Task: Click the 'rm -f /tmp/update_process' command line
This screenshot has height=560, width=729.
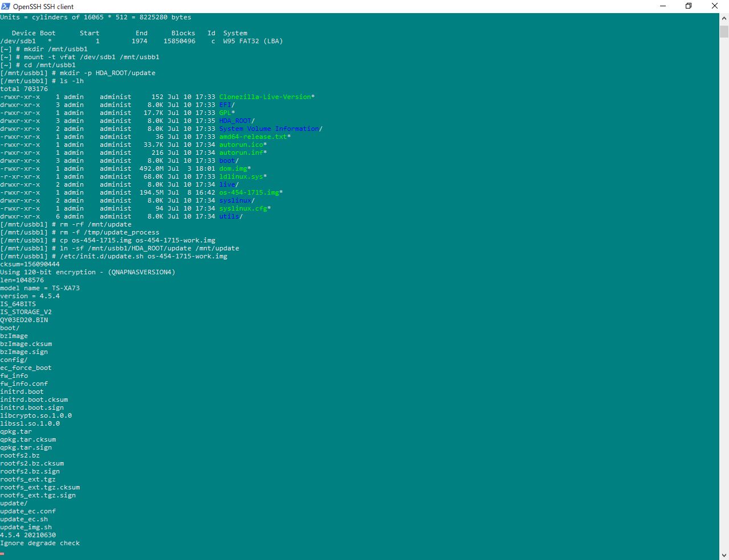Action: (x=80, y=232)
